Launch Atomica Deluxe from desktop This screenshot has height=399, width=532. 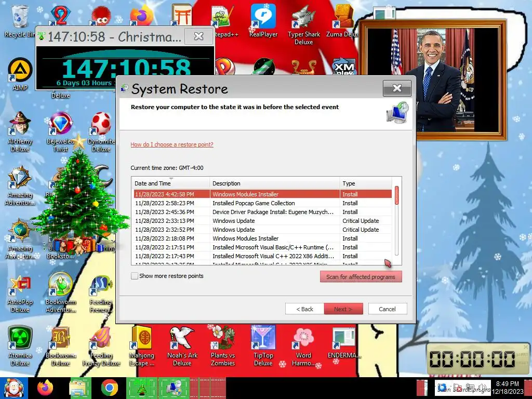click(x=20, y=346)
